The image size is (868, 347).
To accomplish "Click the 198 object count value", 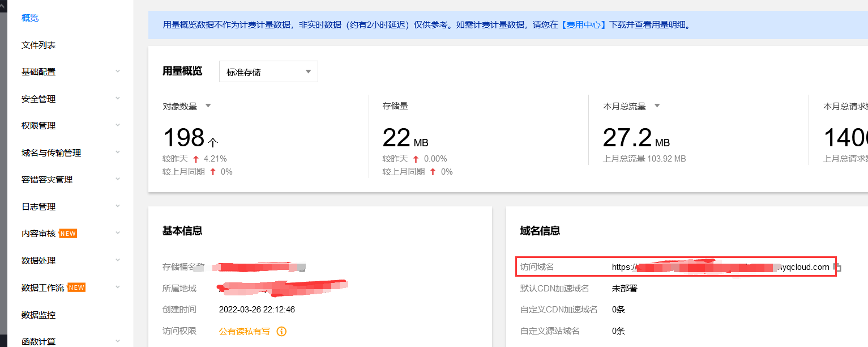I will (x=183, y=138).
